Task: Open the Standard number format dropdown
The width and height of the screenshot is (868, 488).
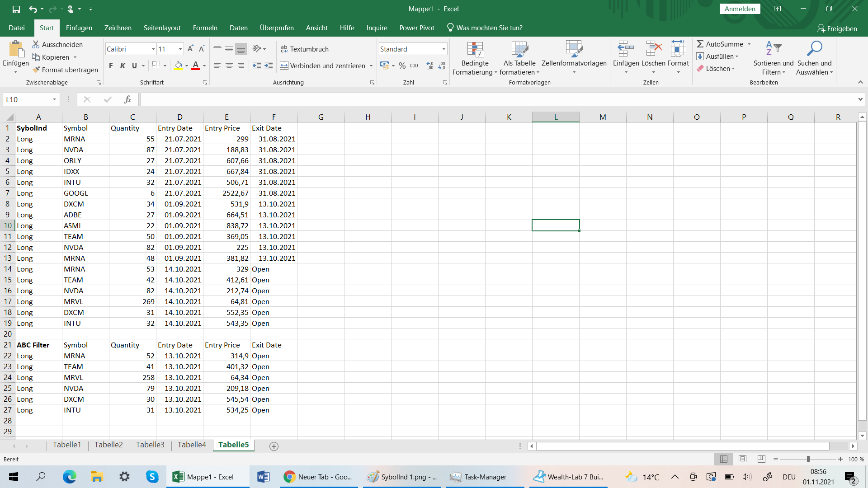Action: (x=443, y=49)
